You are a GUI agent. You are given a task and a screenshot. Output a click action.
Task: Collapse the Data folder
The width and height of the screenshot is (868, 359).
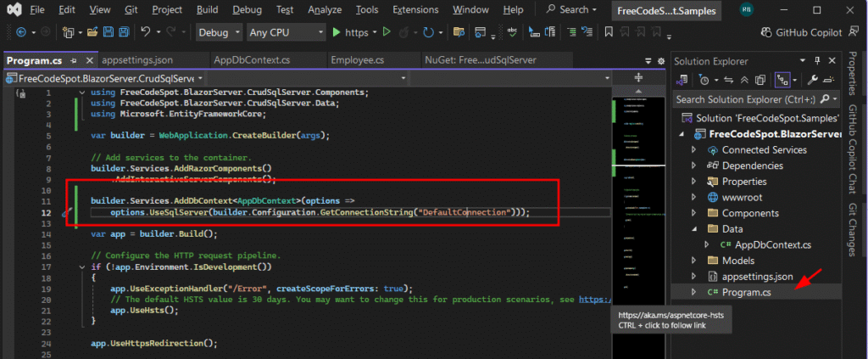click(693, 229)
